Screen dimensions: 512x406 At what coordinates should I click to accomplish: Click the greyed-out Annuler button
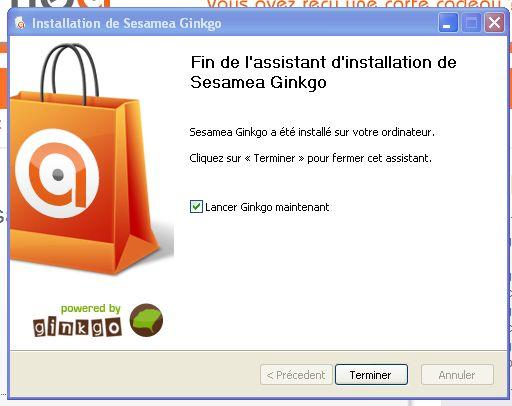(x=457, y=375)
